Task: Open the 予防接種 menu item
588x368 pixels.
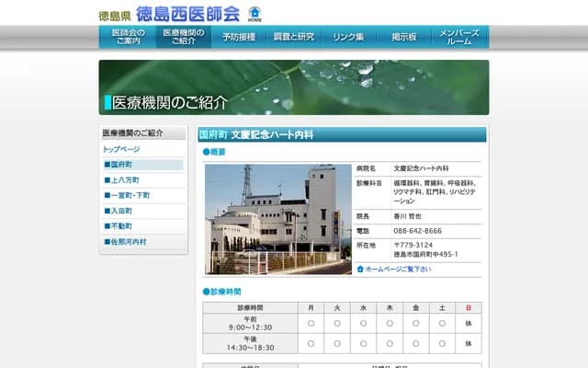Action: pos(239,37)
